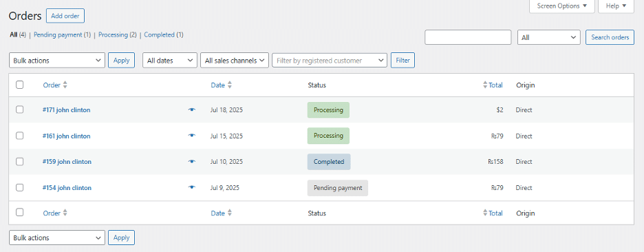The width and height of the screenshot is (644, 252).
Task: Open order #161 john clinton
Action: [67, 136]
